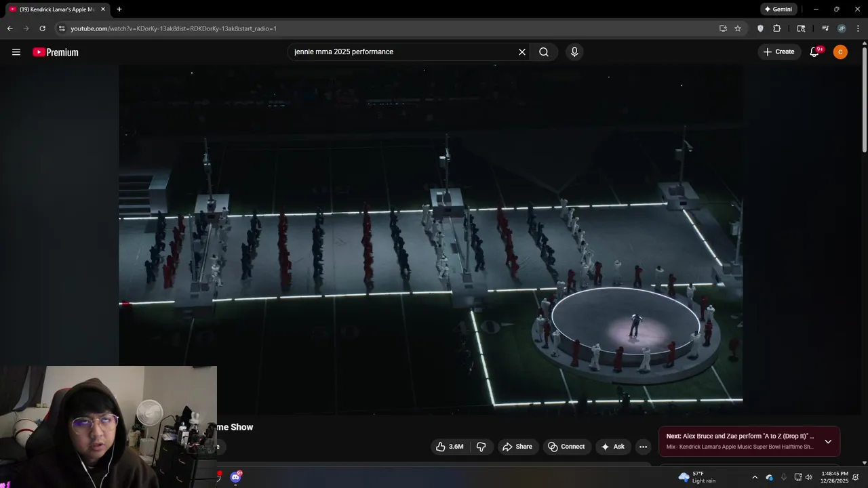This screenshot has width=868, height=488.
Task: Like the video showing 3.6M
Action: pyautogui.click(x=450, y=447)
